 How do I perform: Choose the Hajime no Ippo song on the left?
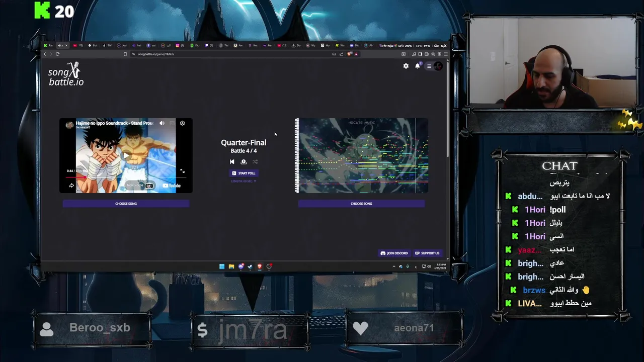[126, 204]
